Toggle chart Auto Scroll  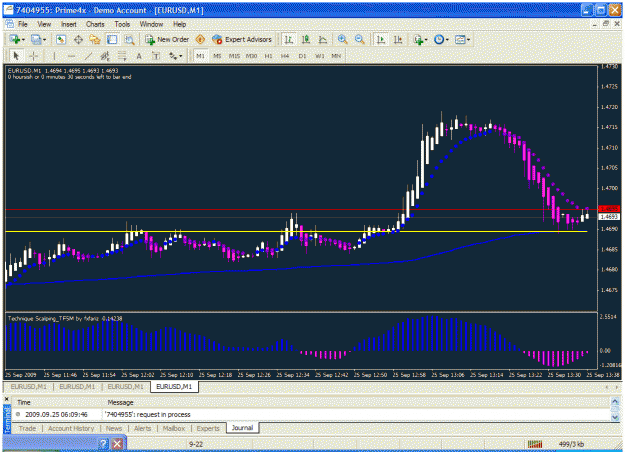[381, 39]
